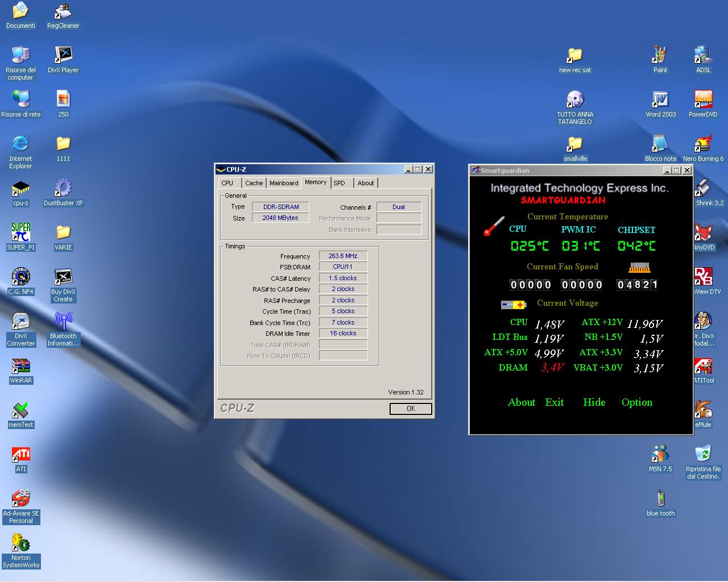Open TUTTO ANNA TATANGELO shortcut
This screenshot has height=582, width=728.
point(575,107)
